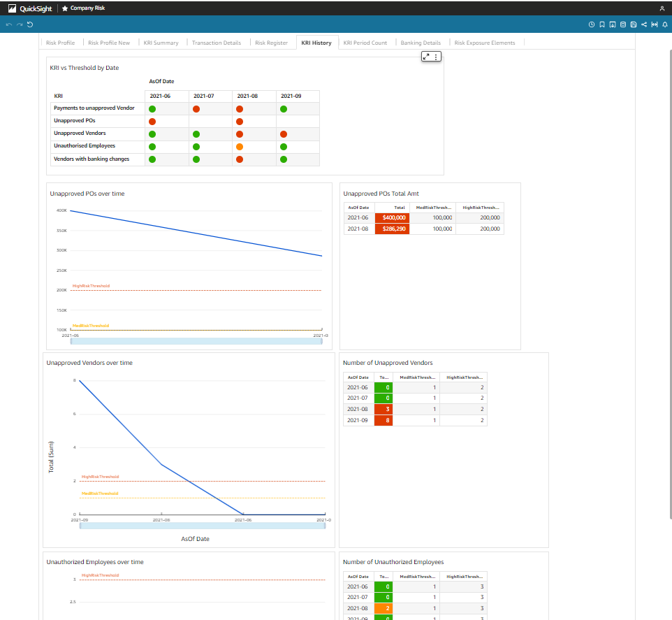Go to Risk Exposure Elements tab
The width and height of the screenshot is (672, 620).
(484, 43)
